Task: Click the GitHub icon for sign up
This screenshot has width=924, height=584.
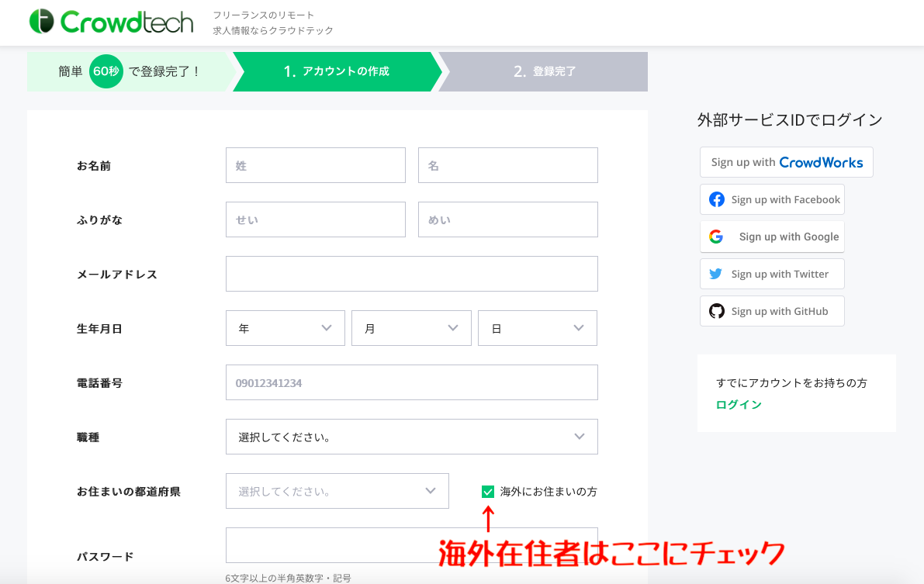Action: (x=716, y=311)
